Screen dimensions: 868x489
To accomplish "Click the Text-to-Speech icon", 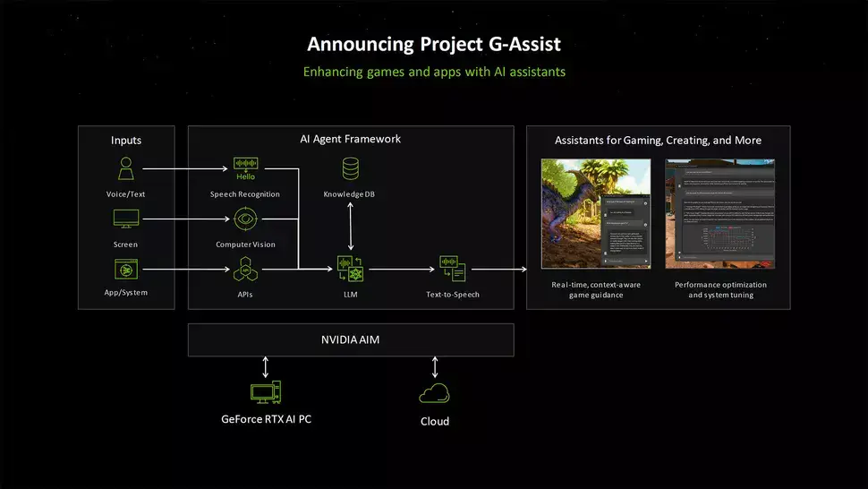I will click(x=452, y=269).
